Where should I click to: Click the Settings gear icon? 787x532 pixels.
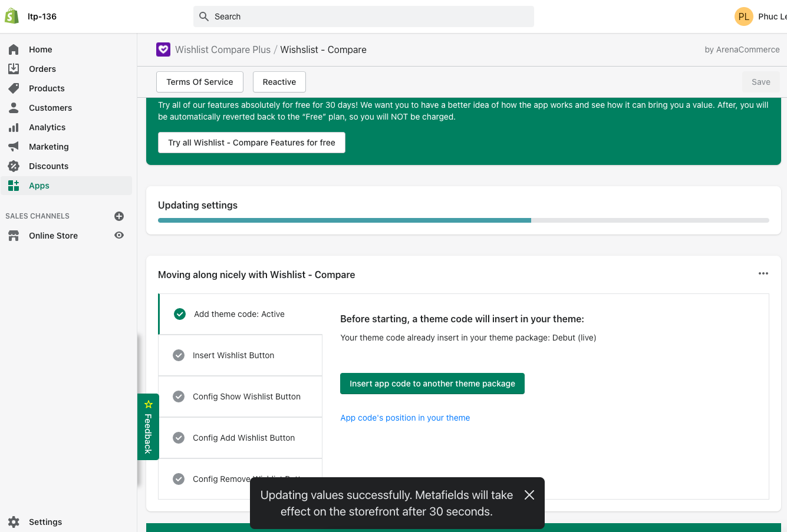(x=14, y=522)
